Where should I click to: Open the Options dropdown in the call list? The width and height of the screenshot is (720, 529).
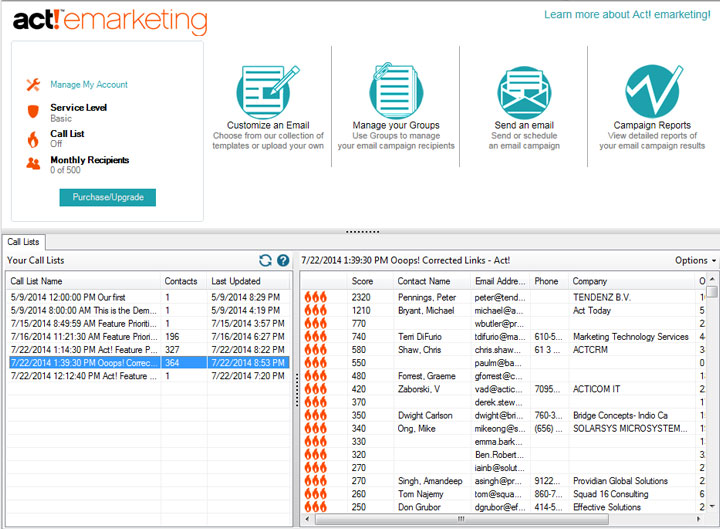[695, 260]
